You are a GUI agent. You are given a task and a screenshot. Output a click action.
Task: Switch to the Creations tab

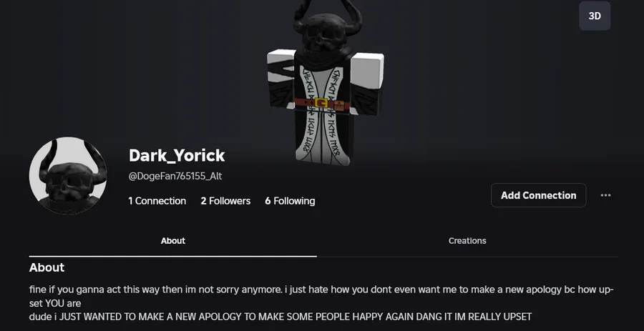click(x=467, y=241)
